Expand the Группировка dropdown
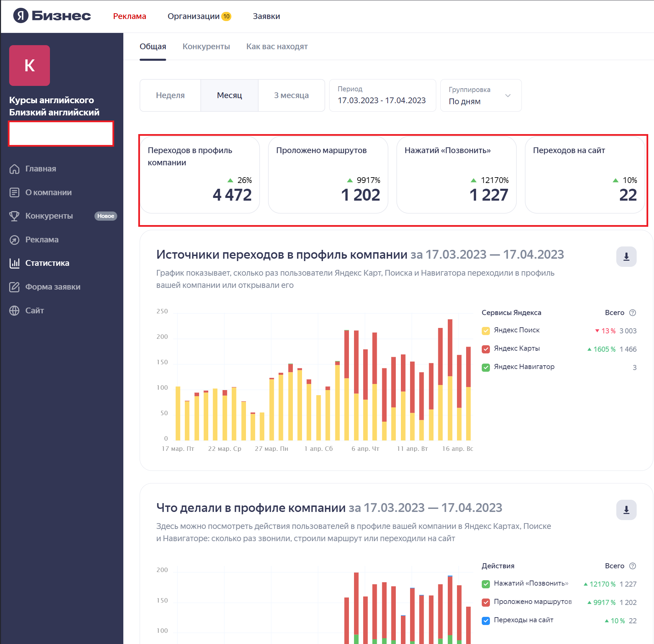The width and height of the screenshot is (654, 644). pyautogui.click(x=480, y=96)
